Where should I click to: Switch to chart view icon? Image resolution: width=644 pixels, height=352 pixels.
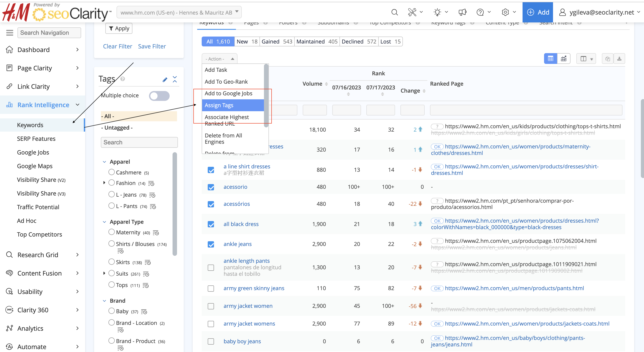564,59
